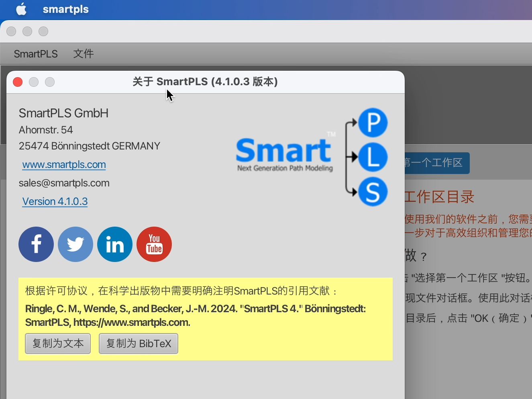Open SmartPLS Facebook page icon
532x399 pixels.
click(36, 244)
